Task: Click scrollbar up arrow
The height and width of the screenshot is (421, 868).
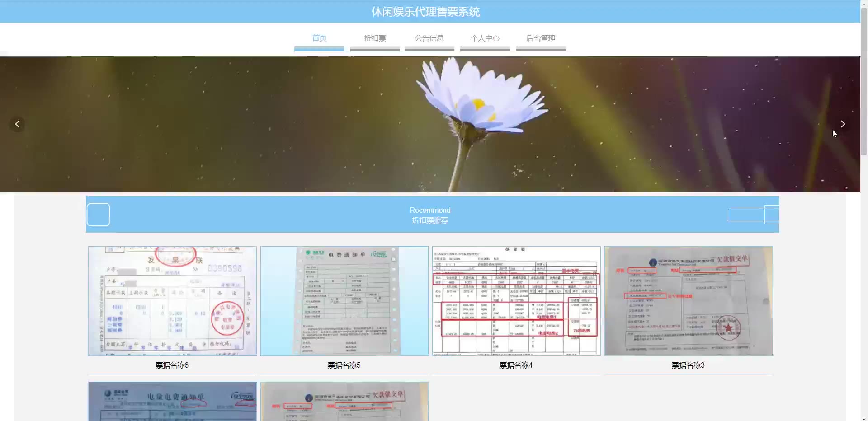Action: 864,4
